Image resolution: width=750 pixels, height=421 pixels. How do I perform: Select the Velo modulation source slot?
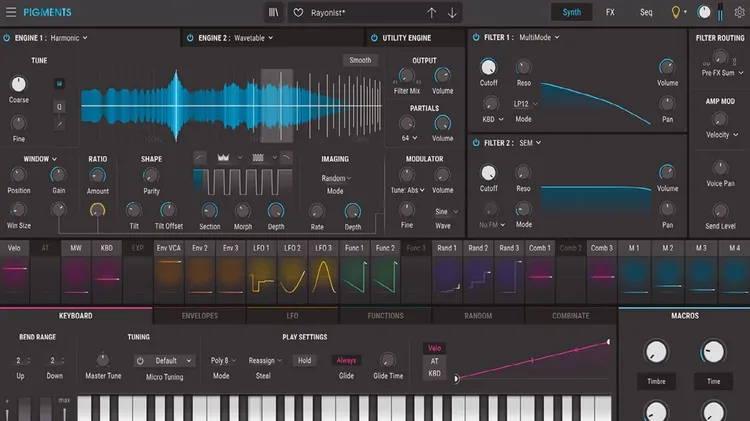point(14,270)
